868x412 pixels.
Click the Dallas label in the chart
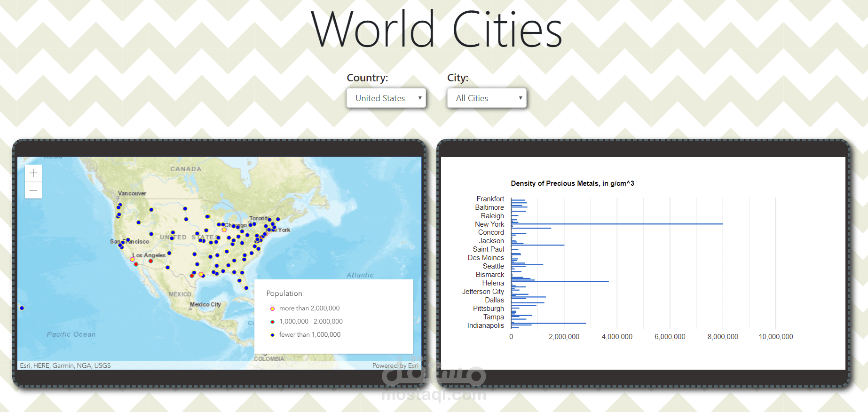(x=495, y=300)
